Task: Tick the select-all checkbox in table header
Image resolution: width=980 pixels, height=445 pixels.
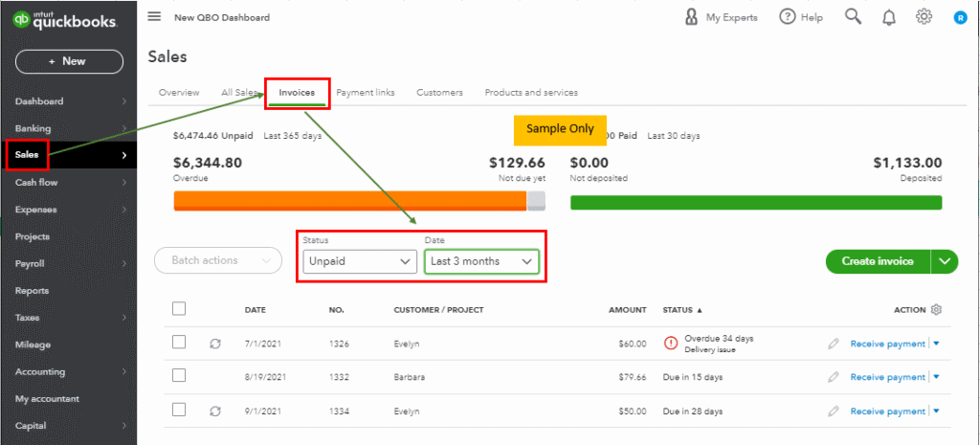Action: [x=179, y=308]
